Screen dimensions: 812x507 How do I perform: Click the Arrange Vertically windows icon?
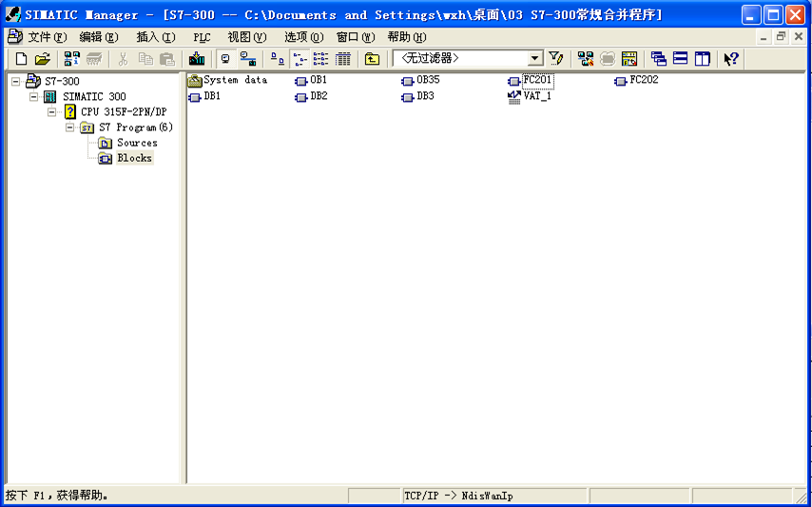[703, 59]
